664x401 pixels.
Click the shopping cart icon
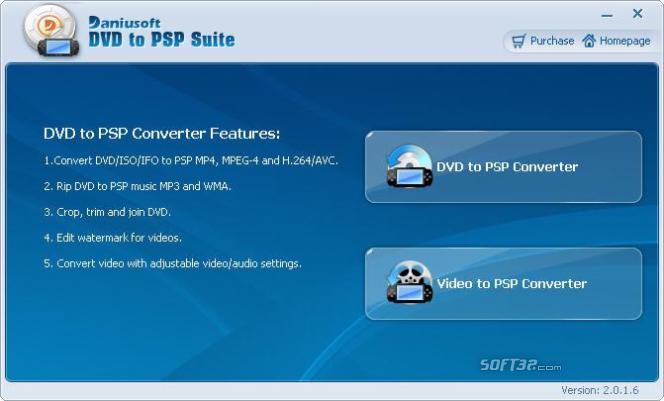click(x=518, y=41)
